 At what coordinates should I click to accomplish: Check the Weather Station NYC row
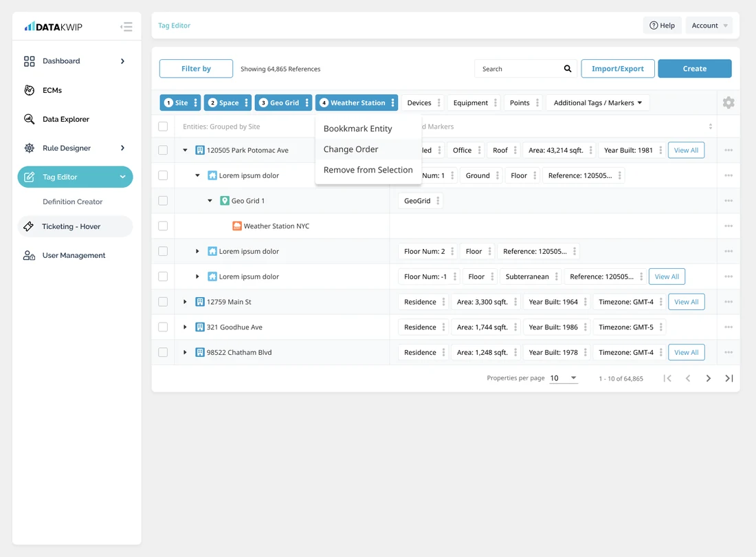[163, 226]
